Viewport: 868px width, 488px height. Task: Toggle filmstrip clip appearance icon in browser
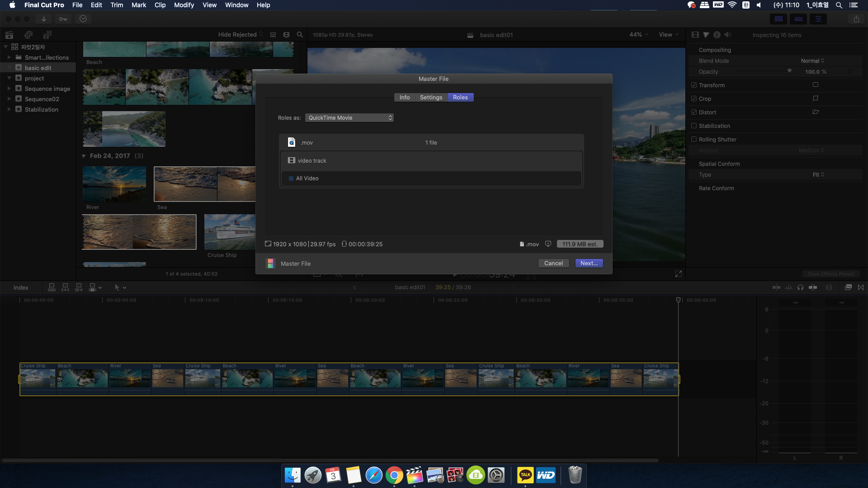[286, 35]
